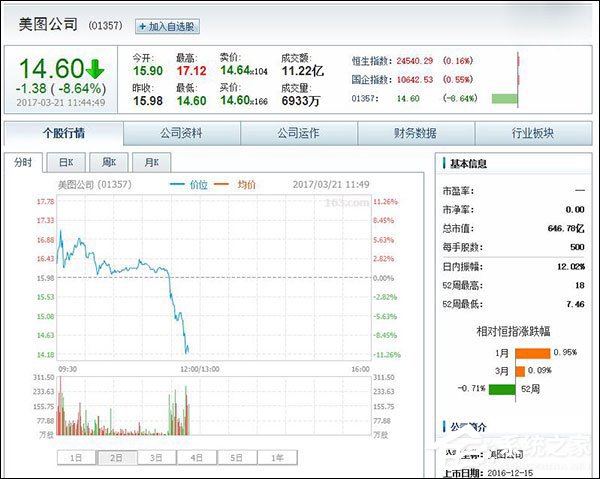The width and height of the screenshot is (600, 479).
Task: Click the change value -1.38 (-8.64%)
Action: pyautogui.click(x=61, y=89)
